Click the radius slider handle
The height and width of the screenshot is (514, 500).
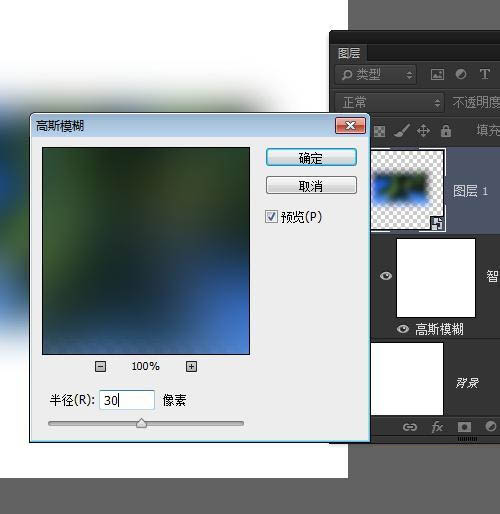click(x=141, y=423)
